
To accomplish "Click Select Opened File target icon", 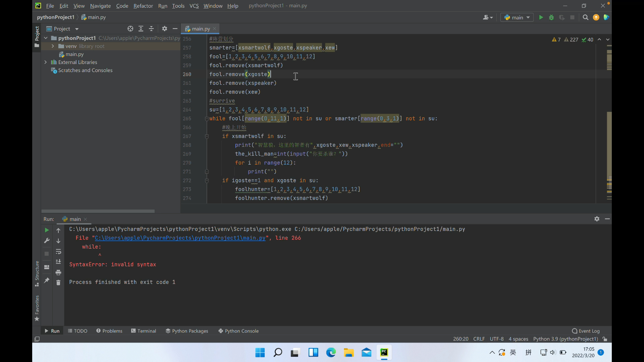I will click(x=130, y=29).
